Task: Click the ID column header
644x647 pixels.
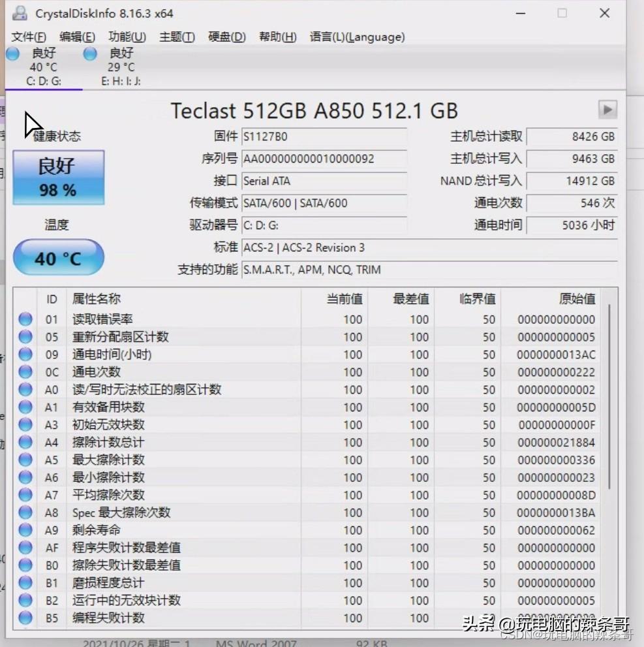Action: tap(52, 299)
